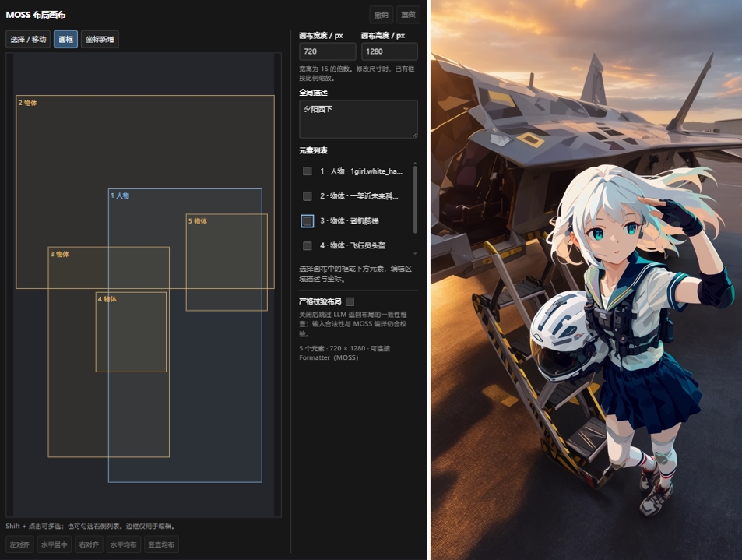The height and width of the screenshot is (560, 742).
Task: Click the element list scroll-up arrow
Action: click(415, 163)
